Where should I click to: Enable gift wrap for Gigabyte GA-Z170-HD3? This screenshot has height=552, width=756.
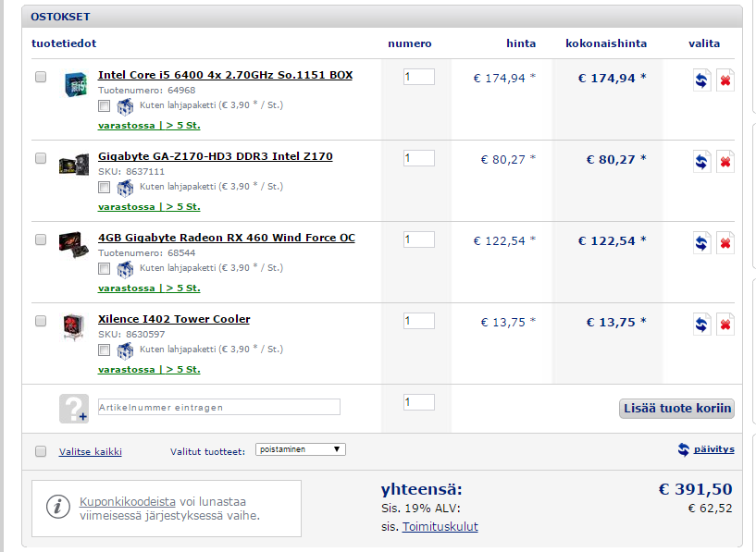(104, 188)
